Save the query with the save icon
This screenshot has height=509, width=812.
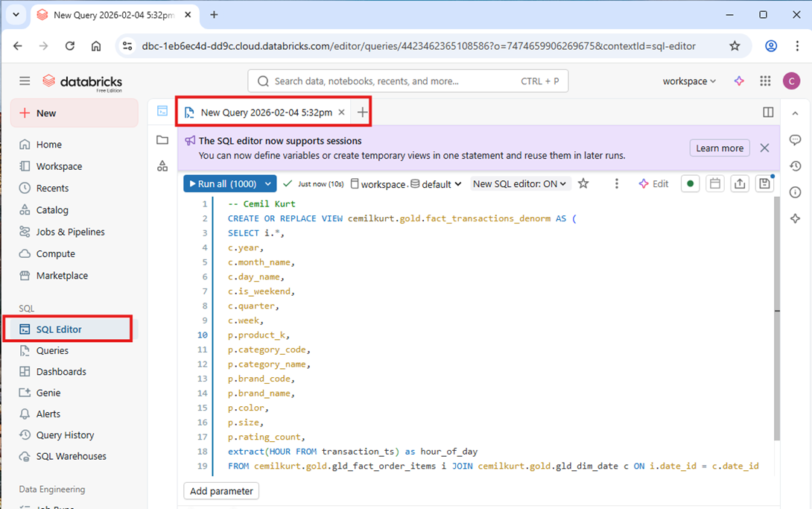click(x=764, y=184)
